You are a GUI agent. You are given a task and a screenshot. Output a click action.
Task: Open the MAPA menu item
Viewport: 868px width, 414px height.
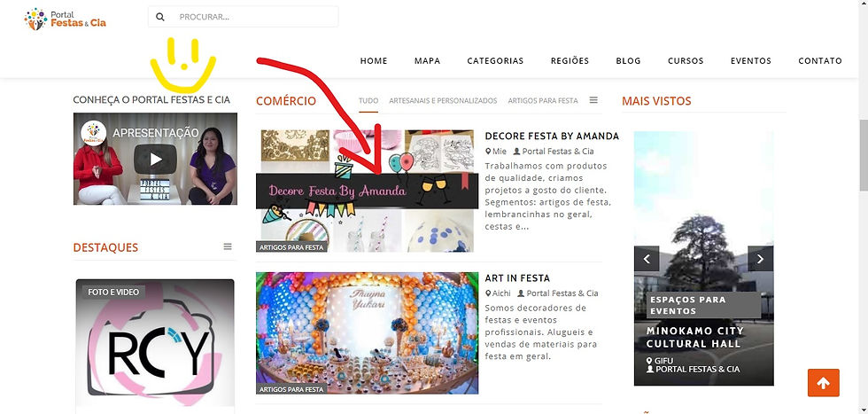(x=427, y=61)
